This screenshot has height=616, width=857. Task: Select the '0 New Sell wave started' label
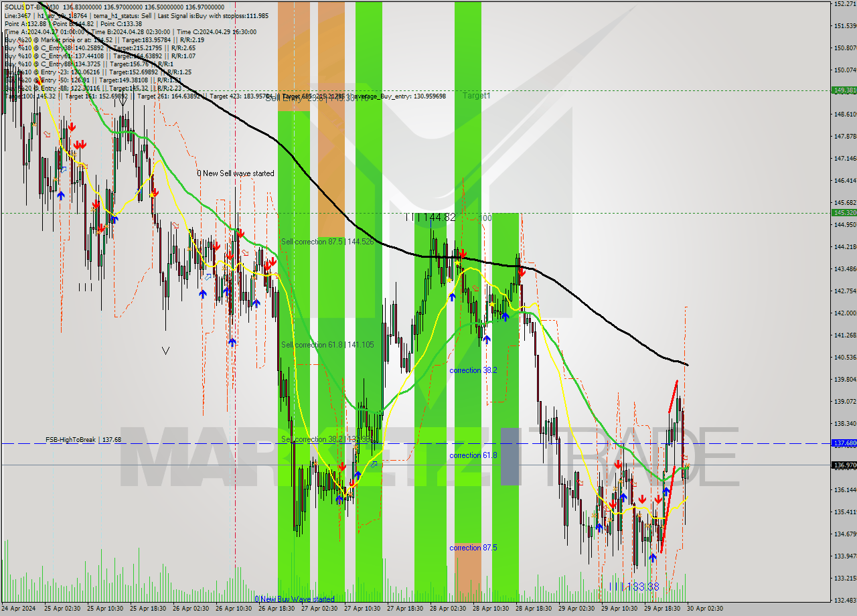pyautogui.click(x=236, y=173)
